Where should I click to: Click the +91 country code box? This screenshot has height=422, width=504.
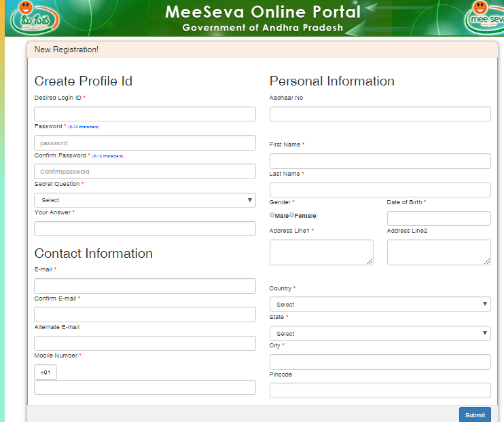(46, 372)
